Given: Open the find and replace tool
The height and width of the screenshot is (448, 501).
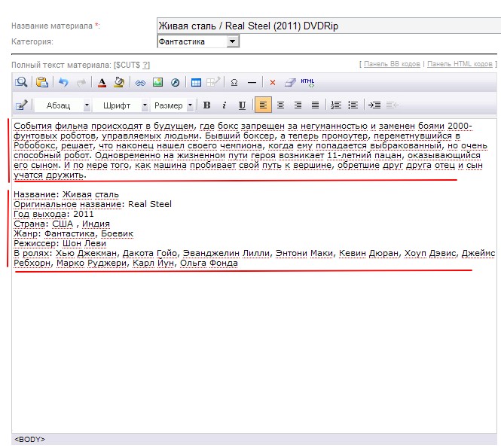Looking at the screenshot, I should click(x=21, y=82).
